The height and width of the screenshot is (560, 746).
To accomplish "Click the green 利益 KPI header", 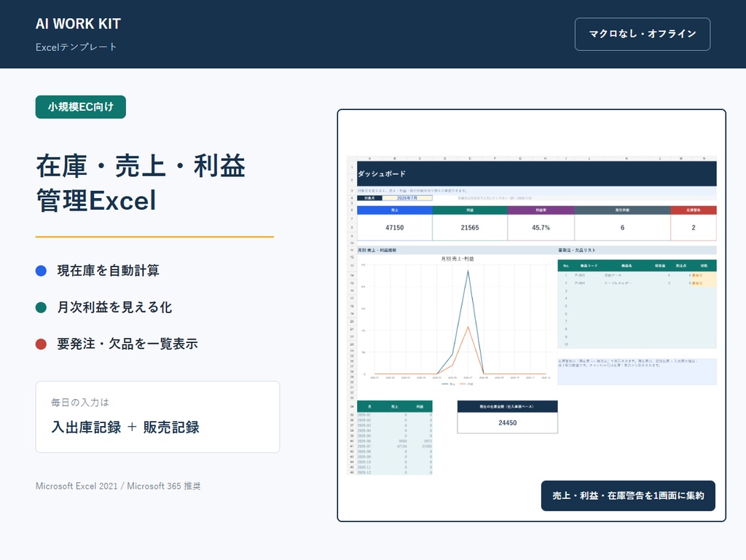I will [x=470, y=210].
